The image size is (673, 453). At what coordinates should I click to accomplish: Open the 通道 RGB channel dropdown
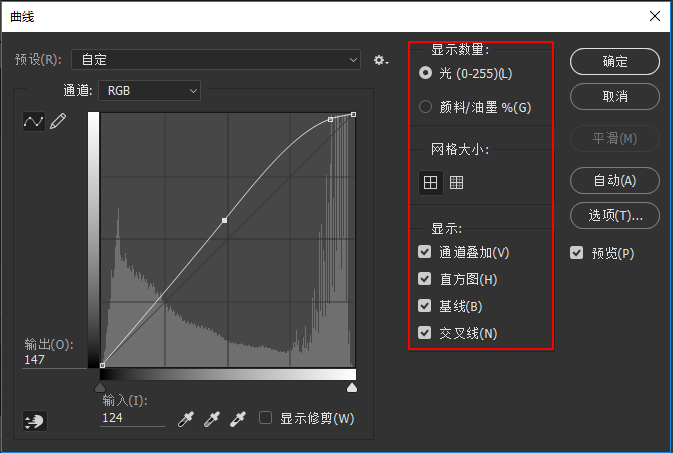pos(149,91)
